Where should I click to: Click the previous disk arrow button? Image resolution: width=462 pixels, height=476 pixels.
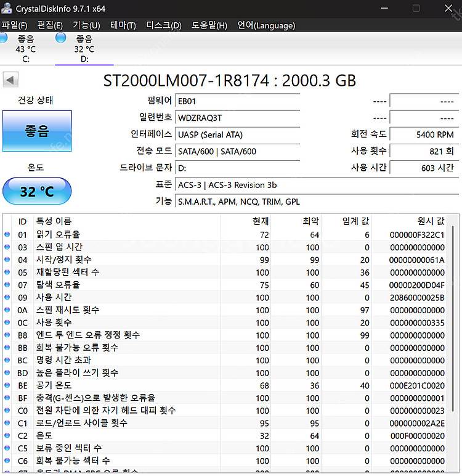(10, 80)
